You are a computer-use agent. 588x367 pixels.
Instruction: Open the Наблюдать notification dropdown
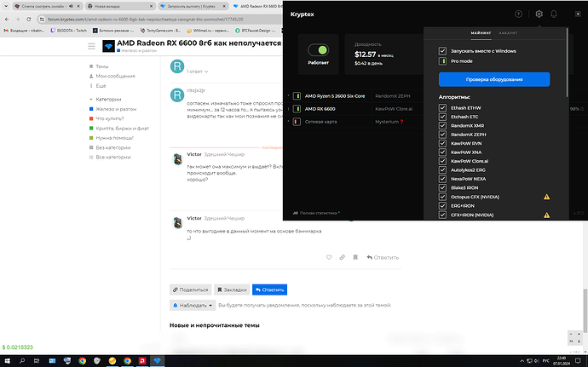193,305
